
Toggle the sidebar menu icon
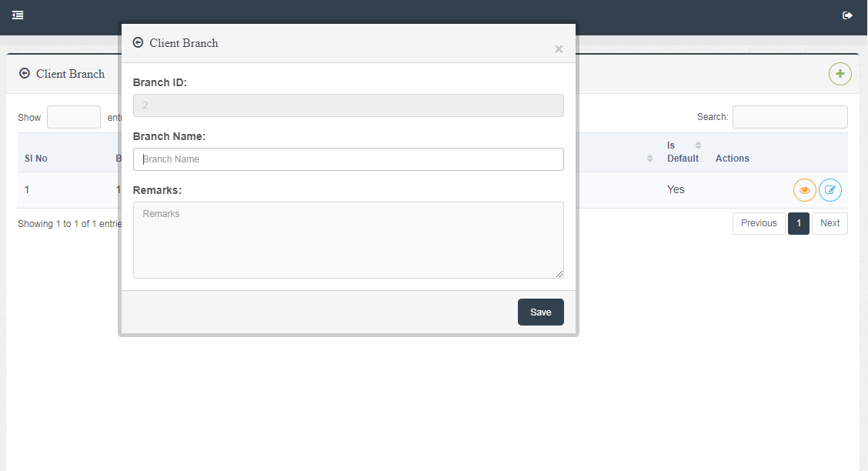(x=18, y=15)
